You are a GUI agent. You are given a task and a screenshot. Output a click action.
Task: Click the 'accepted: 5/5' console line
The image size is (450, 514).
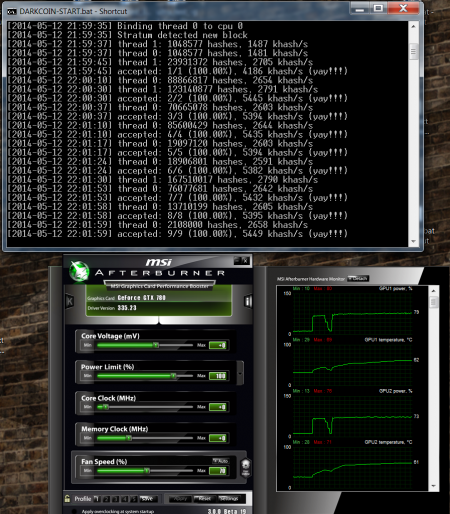(x=177, y=152)
